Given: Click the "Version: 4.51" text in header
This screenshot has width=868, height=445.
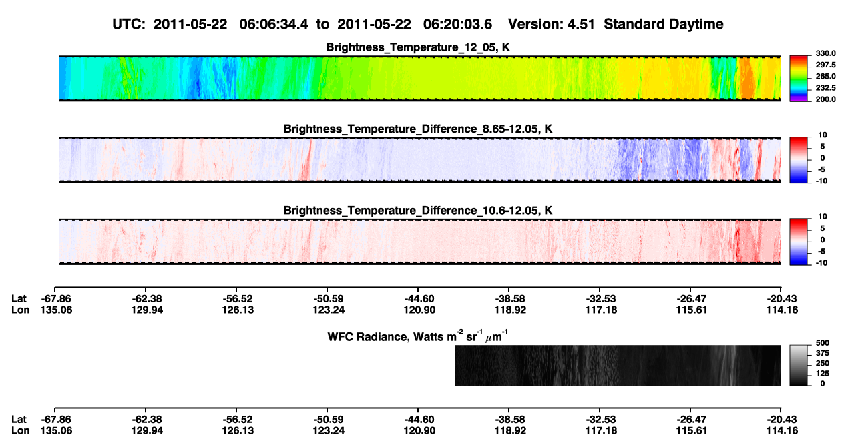Looking at the screenshot, I should [552, 24].
